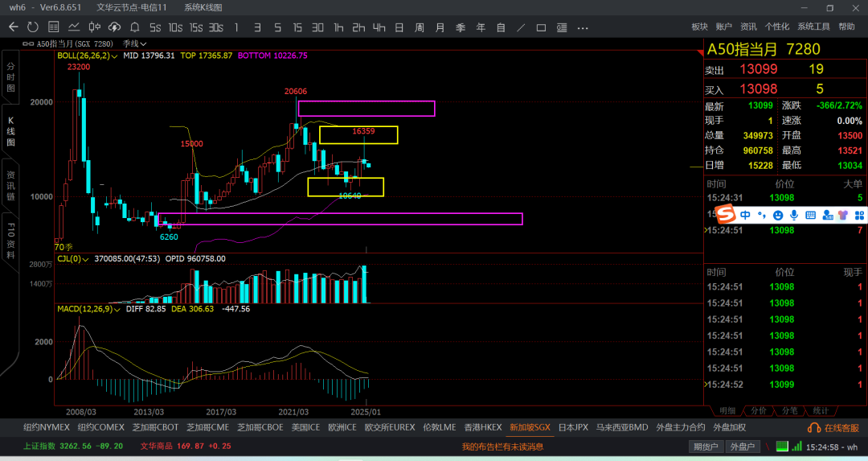
Task: Click the cloud lightning order icon
Action: point(114,27)
